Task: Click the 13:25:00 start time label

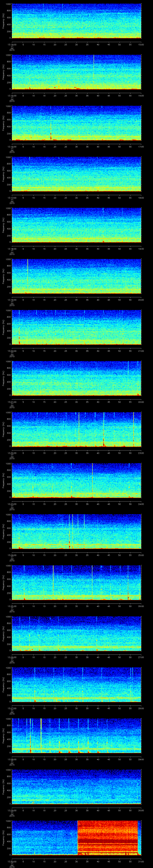Action: click(12, 606)
